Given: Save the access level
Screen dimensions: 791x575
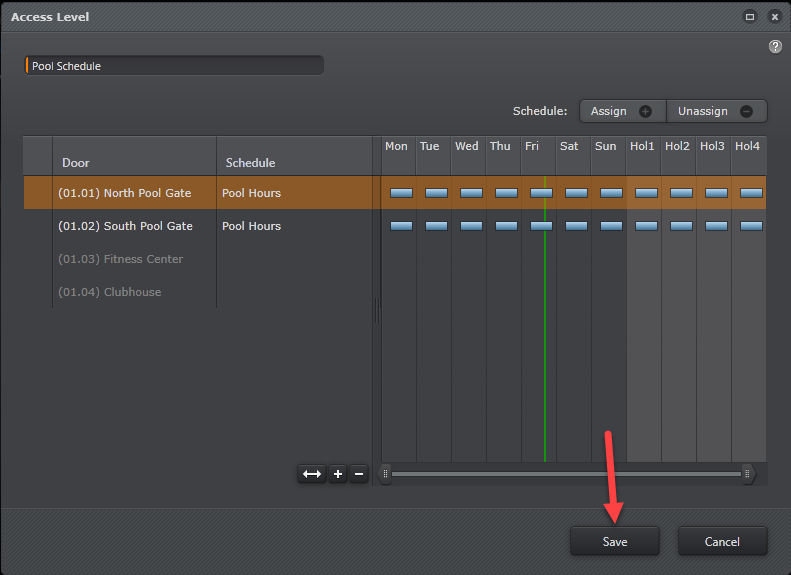Looking at the screenshot, I should pos(614,541).
